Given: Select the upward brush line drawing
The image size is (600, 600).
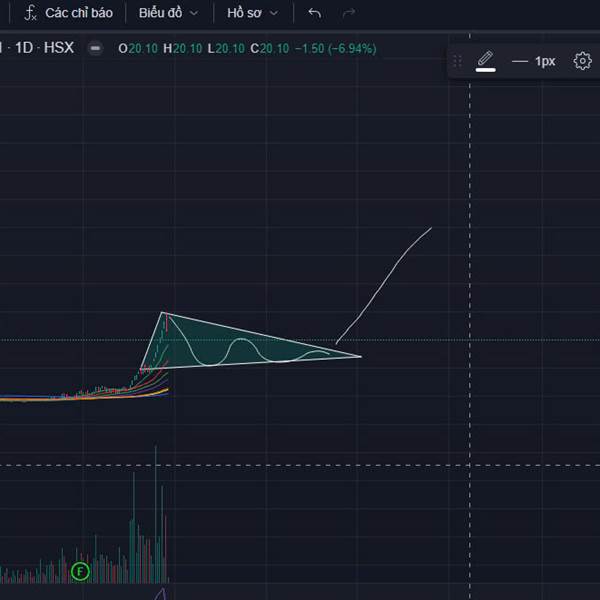Looking at the screenshot, I should pyautogui.click(x=384, y=285).
